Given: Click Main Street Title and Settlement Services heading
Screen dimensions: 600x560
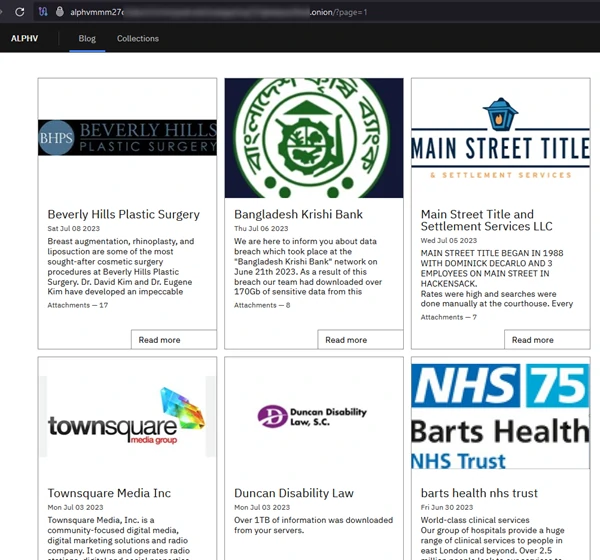Looking at the screenshot, I should tap(487, 220).
